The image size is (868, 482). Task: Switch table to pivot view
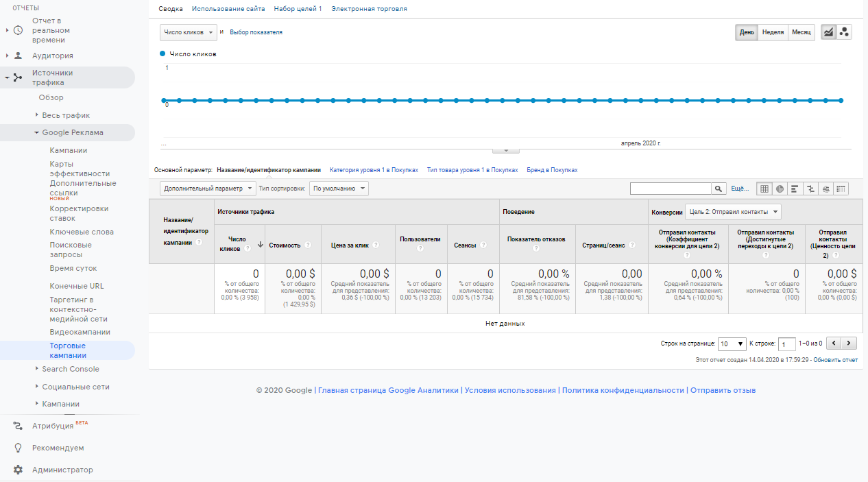[841, 189]
